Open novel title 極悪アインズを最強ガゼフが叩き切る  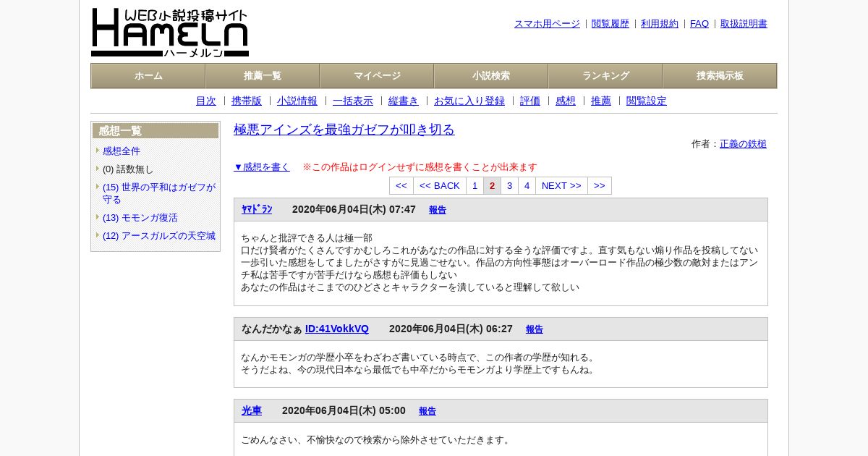click(x=344, y=130)
